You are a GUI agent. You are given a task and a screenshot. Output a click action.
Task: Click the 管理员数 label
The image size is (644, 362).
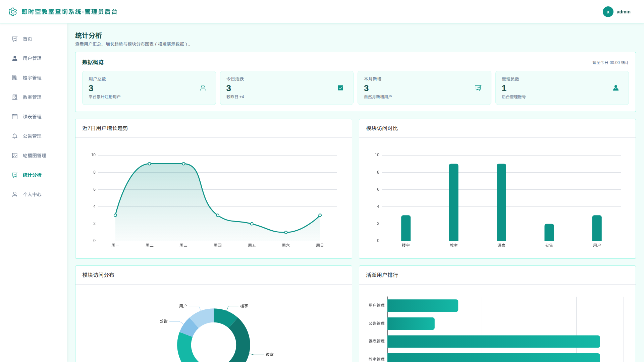tap(511, 79)
